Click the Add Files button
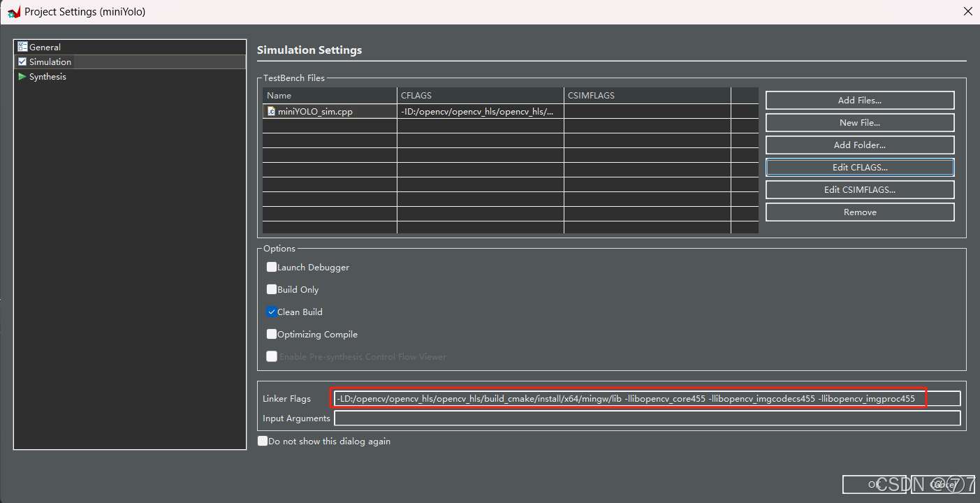Image resolution: width=980 pixels, height=503 pixels. click(859, 100)
